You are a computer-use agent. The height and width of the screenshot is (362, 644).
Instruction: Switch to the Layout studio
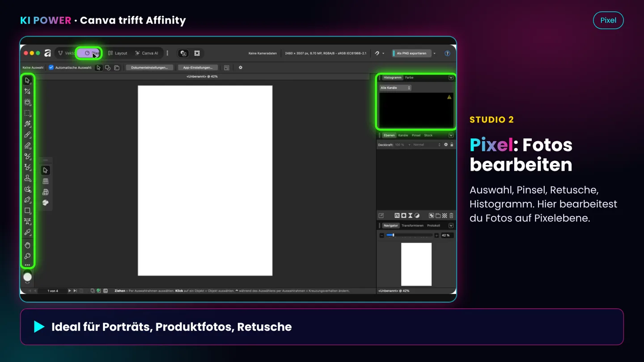[x=118, y=53]
